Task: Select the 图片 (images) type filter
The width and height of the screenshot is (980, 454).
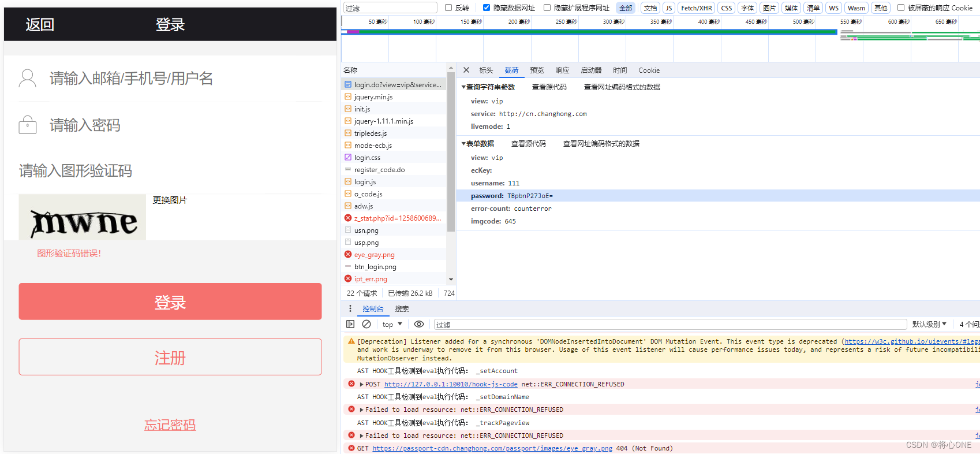Action: point(769,8)
